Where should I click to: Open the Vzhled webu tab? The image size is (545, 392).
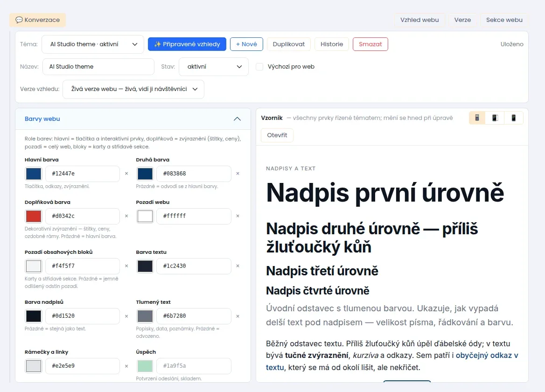[x=419, y=20]
